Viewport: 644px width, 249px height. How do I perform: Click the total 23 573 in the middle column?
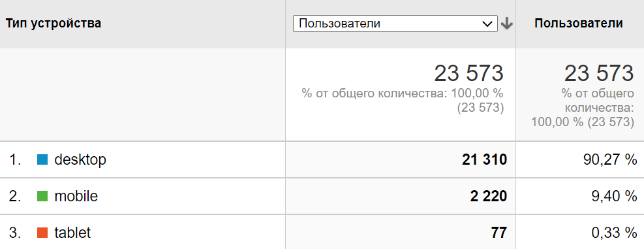(x=468, y=73)
